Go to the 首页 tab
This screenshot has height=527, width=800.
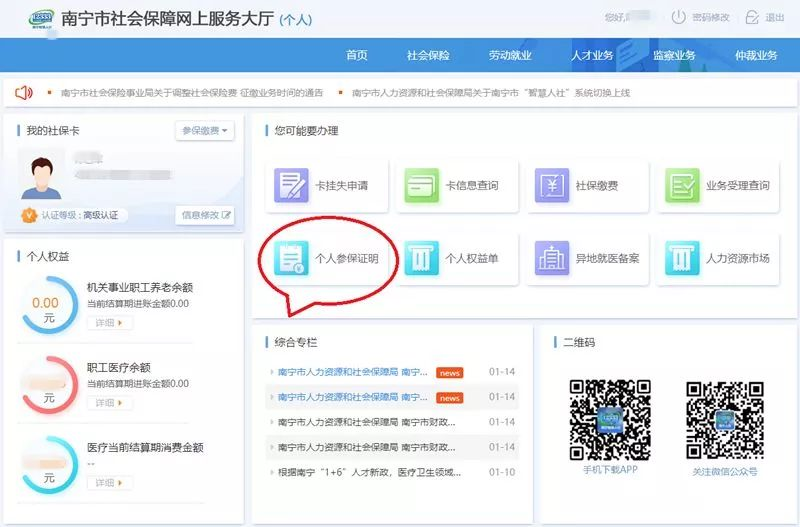357,55
